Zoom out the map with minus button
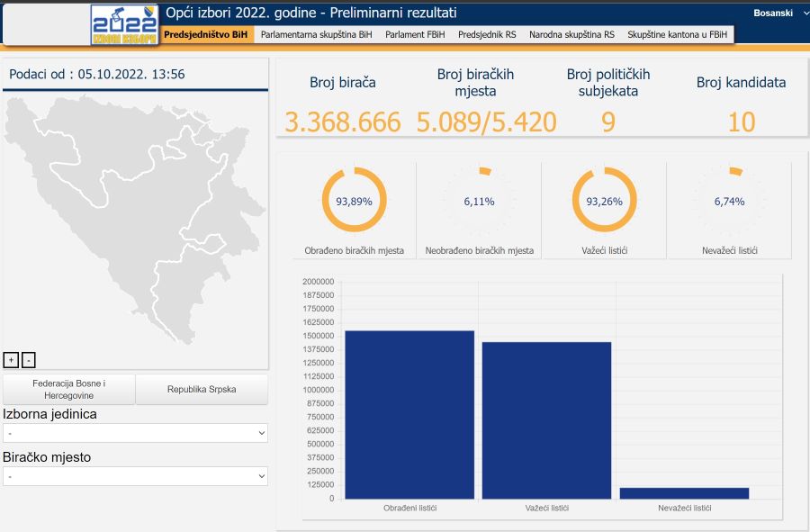 (29, 360)
